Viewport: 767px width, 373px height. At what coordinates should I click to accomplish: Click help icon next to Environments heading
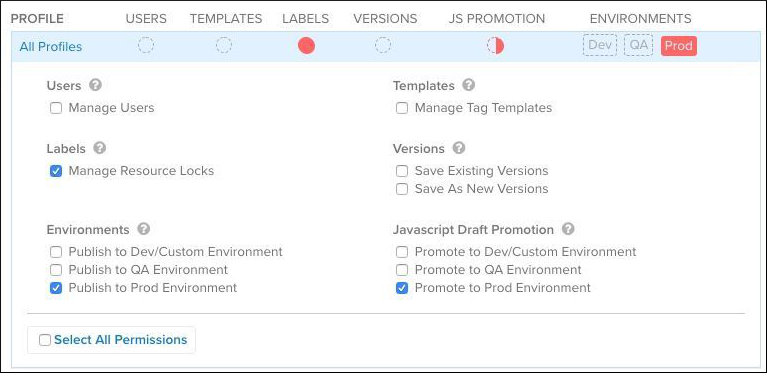(x=143, y=229)
